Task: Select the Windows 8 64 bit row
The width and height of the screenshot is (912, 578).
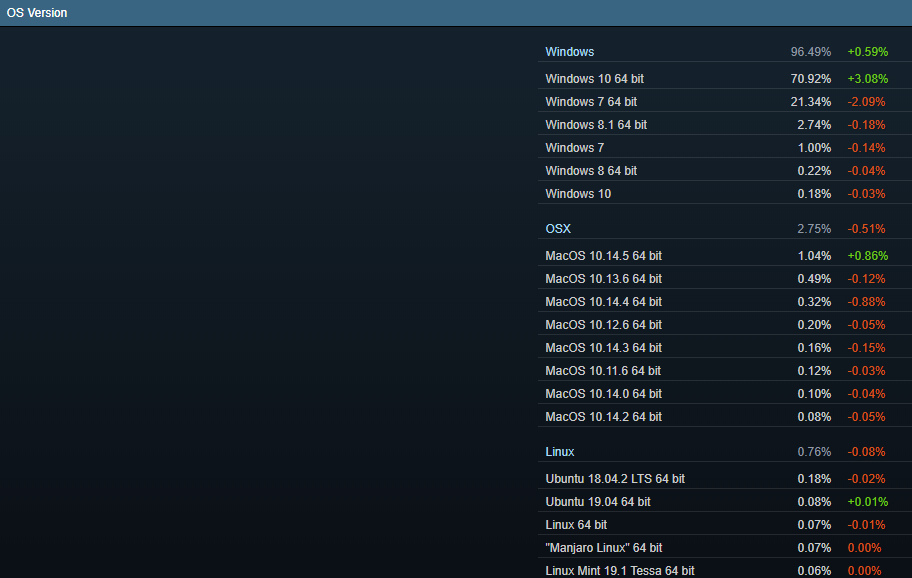Action: [x=725, y=170]
